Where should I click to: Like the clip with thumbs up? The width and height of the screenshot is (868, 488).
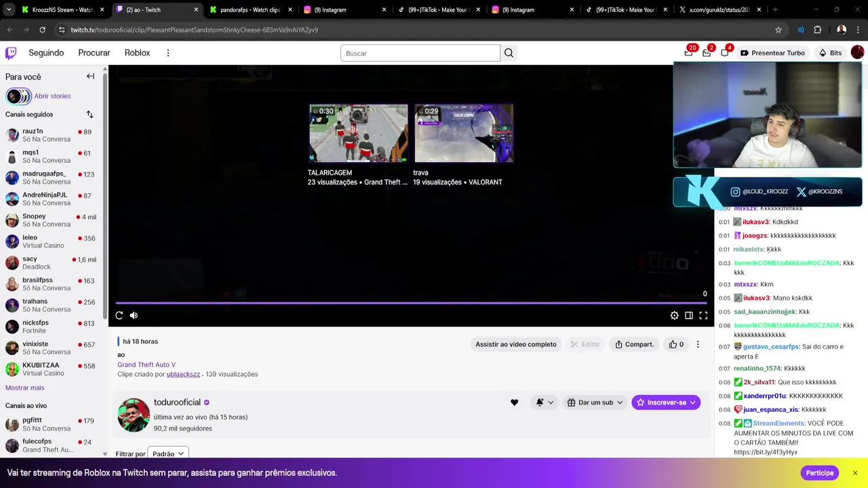tap(677, 344)
